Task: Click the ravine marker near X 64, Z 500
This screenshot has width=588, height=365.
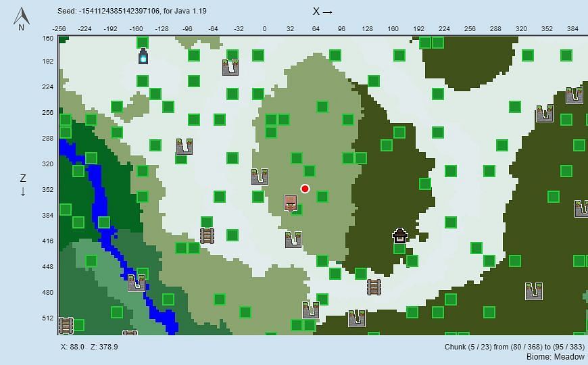Action: point(311,310)
